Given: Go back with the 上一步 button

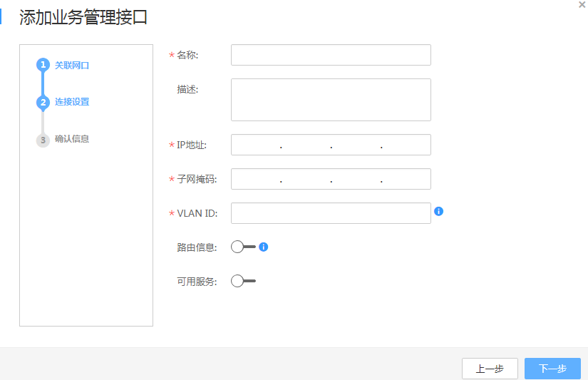Looking at the screenshot, I should pyautogui.click(x=490, y=369).
